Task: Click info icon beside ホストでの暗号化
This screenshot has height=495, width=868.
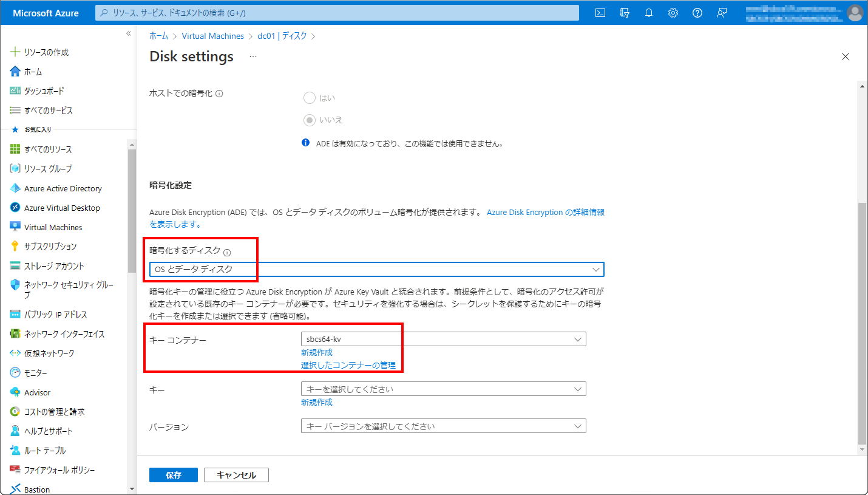Action: click(x=219, y=94)
